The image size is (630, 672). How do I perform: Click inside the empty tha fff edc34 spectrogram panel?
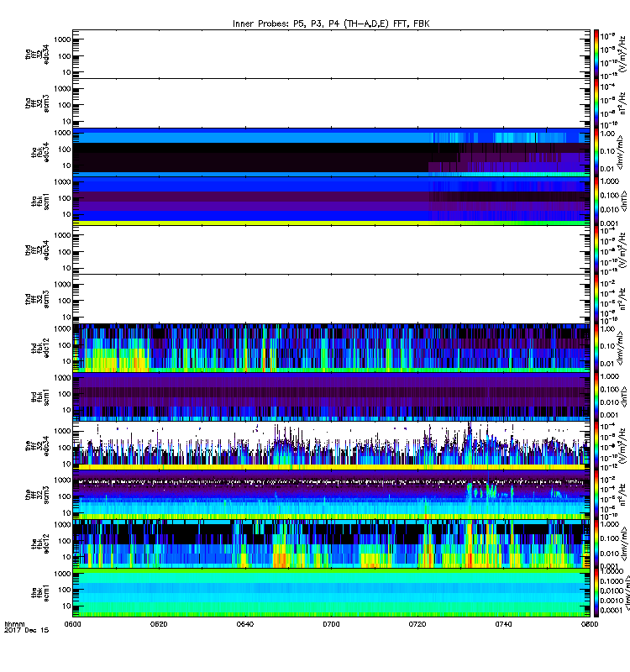(x=331, y=54)
